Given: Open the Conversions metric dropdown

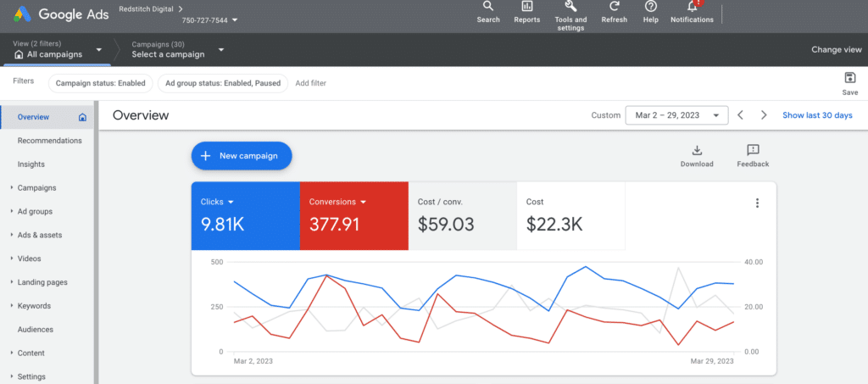Looking at the screenshot, I should 363,202.
